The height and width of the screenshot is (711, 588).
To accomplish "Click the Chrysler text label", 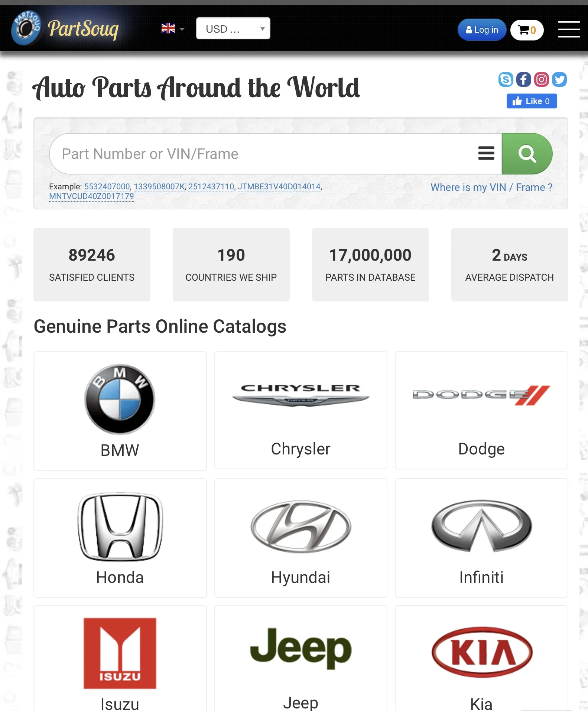I will 301,449.
